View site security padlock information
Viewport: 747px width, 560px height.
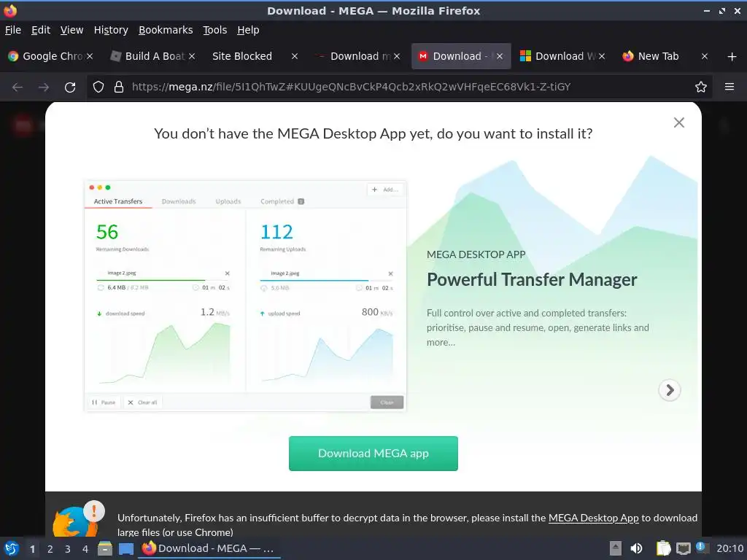(119, 87)
